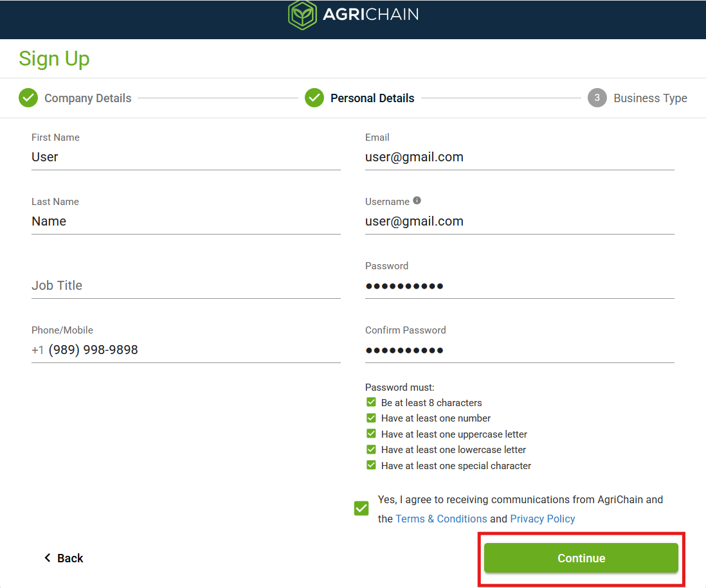
Task: Click the Phone/Mobile number field
Action: click(x=186, y=350)
